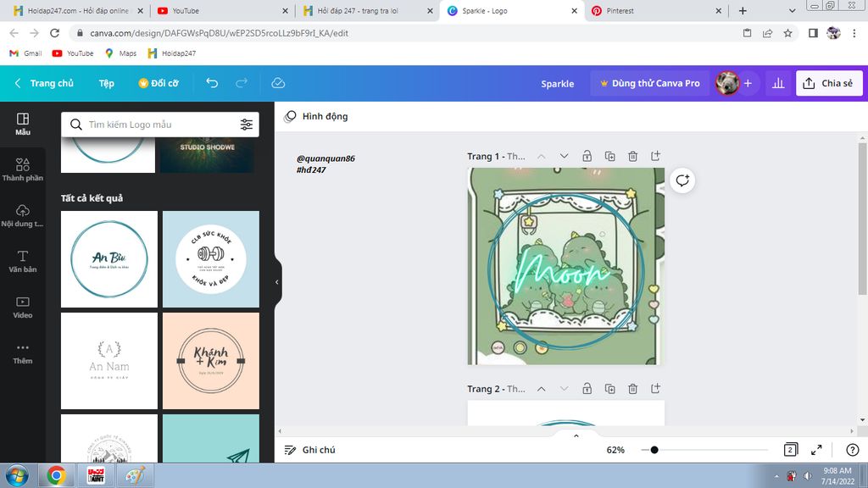Viewport: 868px width, 488px height.
Task: Click Dùng thử Canva Pro button
Action: 650,83
